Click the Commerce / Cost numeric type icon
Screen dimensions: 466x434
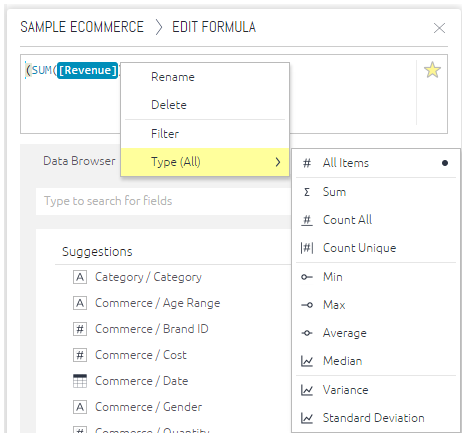click(80, 355)
